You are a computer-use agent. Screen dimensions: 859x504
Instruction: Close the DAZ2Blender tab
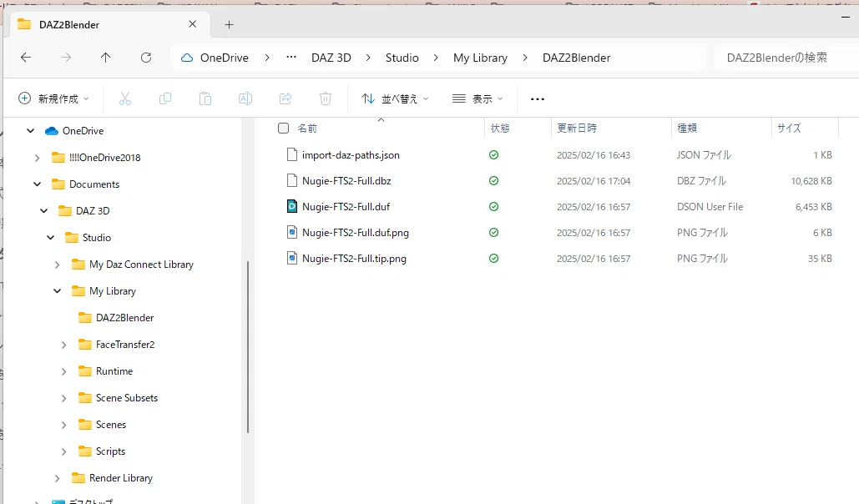192,24
